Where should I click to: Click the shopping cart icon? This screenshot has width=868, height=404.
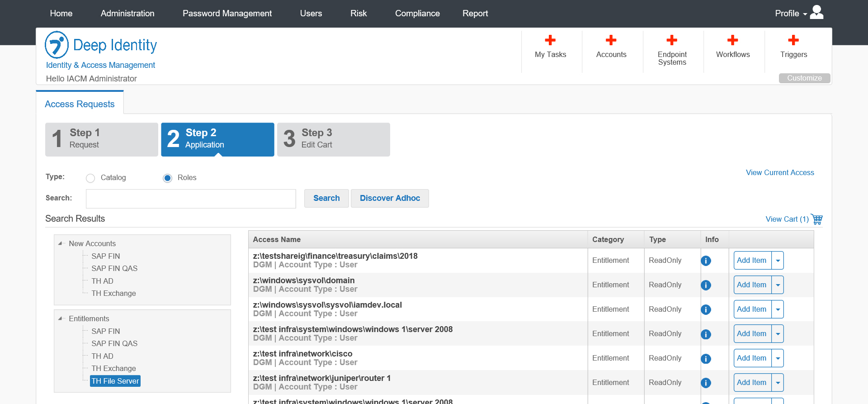(817, 219)
